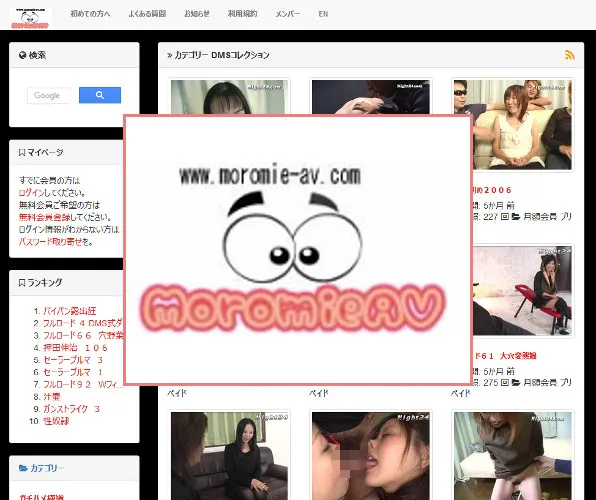
Task: Open ranking item セーラーブルマ 1
Action: [73, 372]
